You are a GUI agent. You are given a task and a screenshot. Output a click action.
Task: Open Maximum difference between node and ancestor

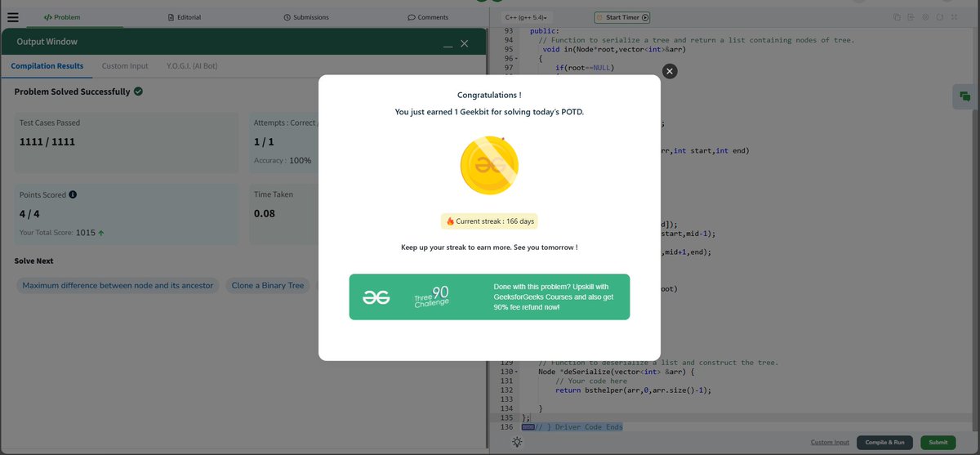(118, 286)
